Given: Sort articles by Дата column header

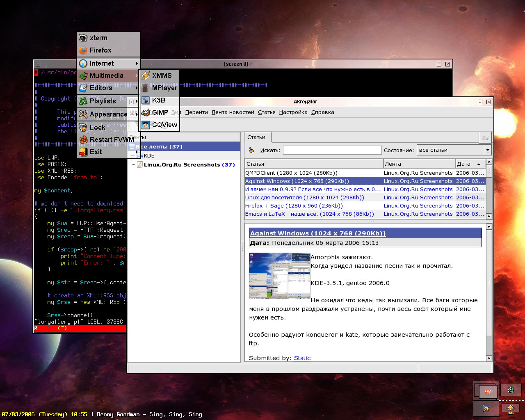Looking at the screenshot, I should tap(470, 164).
